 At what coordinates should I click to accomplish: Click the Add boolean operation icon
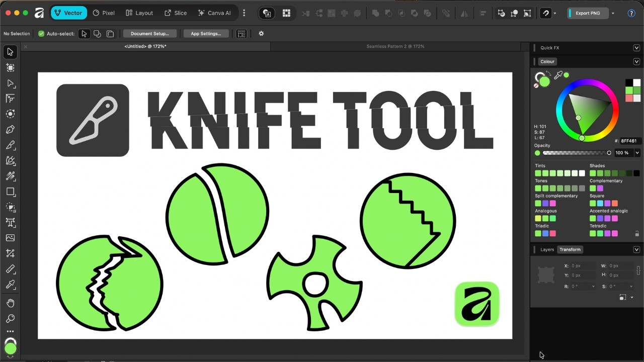point(376,13)
